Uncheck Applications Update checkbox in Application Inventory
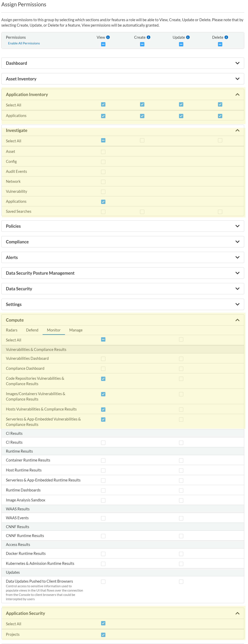Screen dimensions: 248x644 [x=181, y=116]
